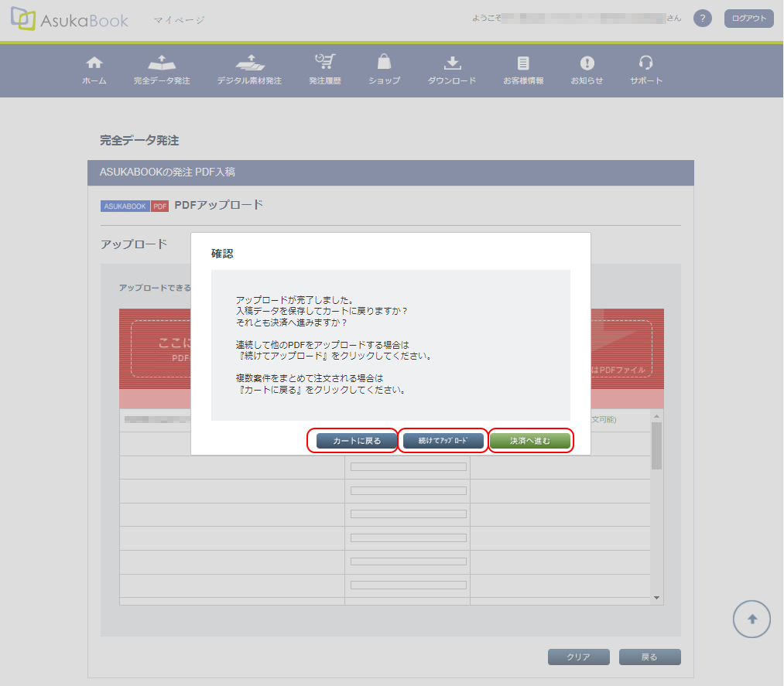Viewport: 784px width, 686px height.
Task: Open マイページ link in header
Action: click(179, 20)
